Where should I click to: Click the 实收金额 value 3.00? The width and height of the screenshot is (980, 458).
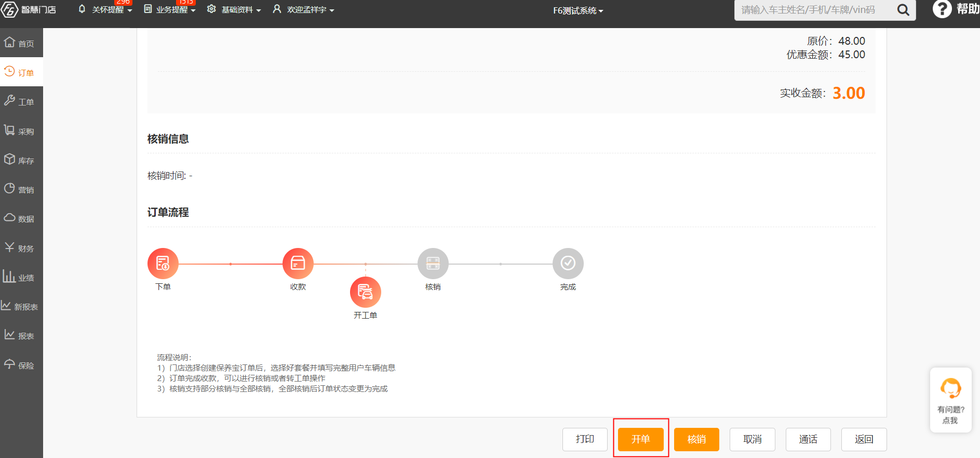pos(849,93)
